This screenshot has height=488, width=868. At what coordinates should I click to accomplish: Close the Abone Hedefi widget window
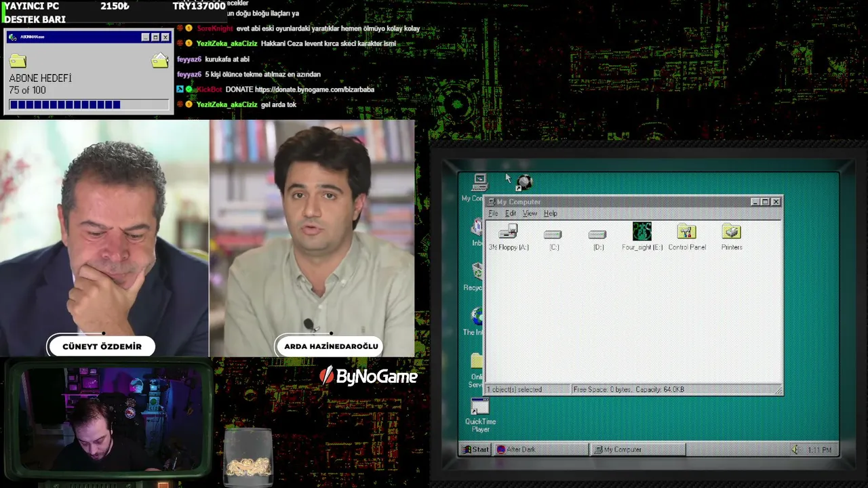point(165,37)
